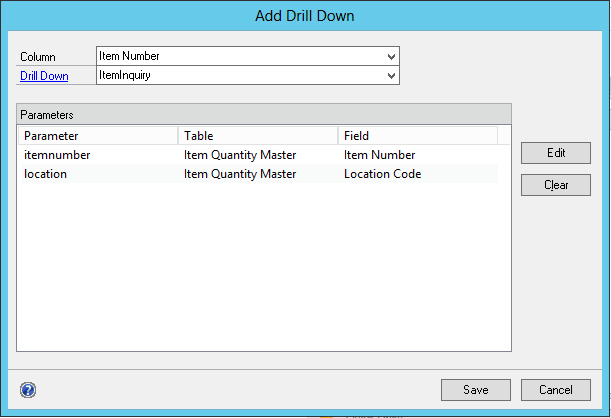Viewport: 611px width, 418px height.
Task: Click Item Quantity Master in location row
Action: (x=240, y=174)
